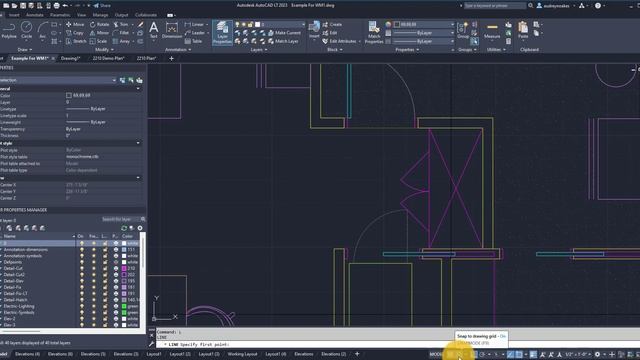This screenshot has width=640, height=360.
Task: Choose the Arc tool
Action: (42, 30)
